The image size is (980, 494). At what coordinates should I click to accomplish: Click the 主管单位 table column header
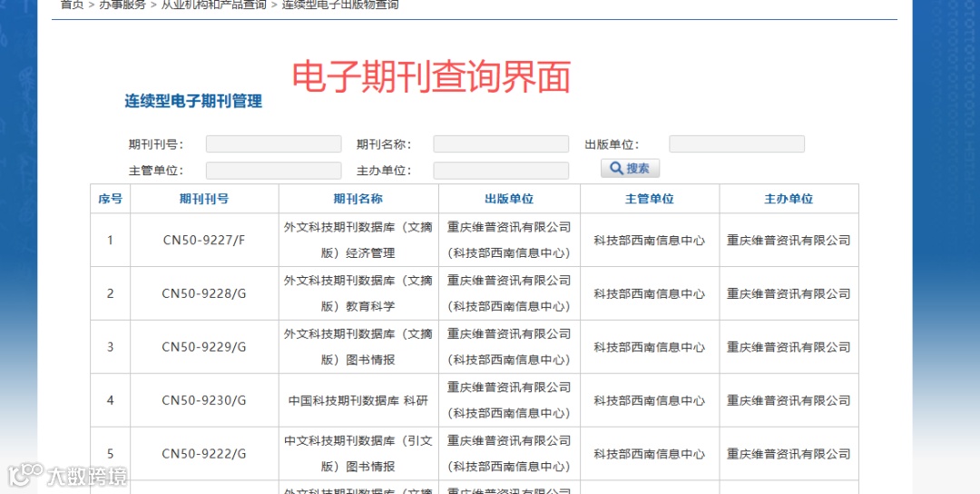click(x=650, y=199)
